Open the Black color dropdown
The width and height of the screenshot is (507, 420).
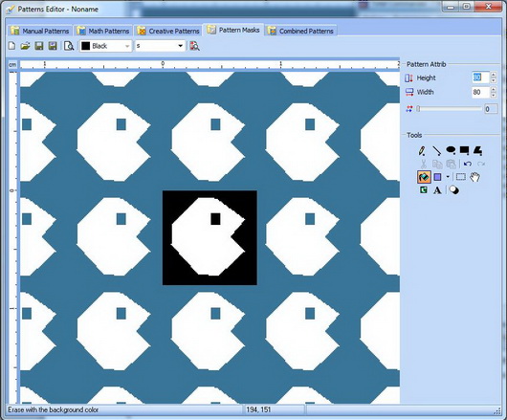click(127, 46)
